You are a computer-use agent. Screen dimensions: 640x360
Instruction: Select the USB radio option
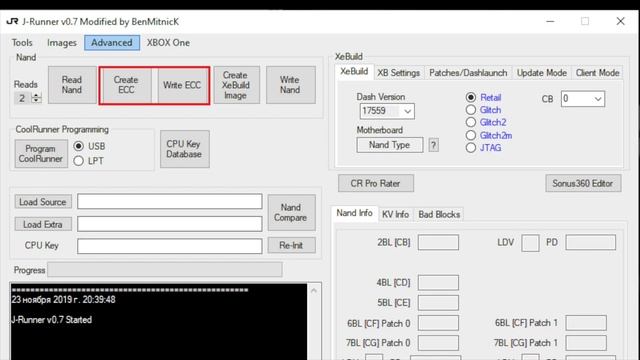79,146
